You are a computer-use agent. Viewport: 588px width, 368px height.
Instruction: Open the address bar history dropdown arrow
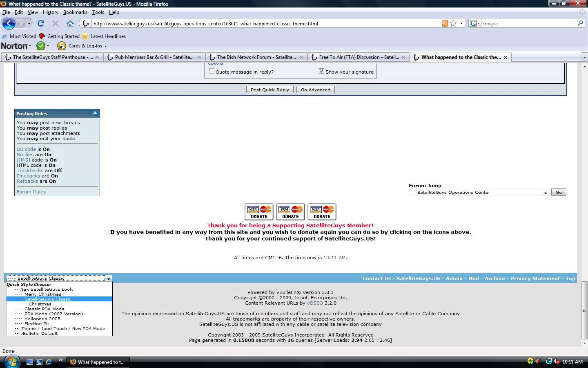461,23
